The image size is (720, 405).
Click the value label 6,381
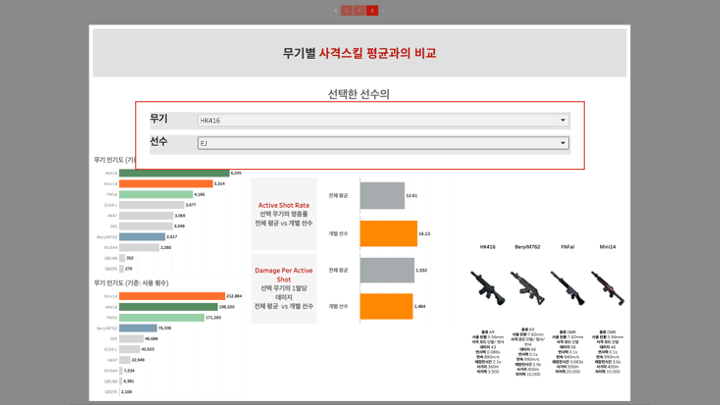[x=129, y=381]
